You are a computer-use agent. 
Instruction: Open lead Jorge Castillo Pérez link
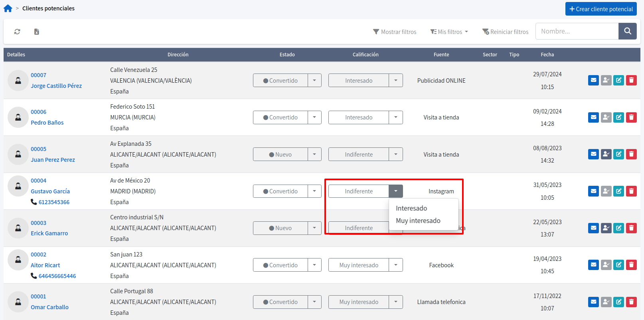56,86
